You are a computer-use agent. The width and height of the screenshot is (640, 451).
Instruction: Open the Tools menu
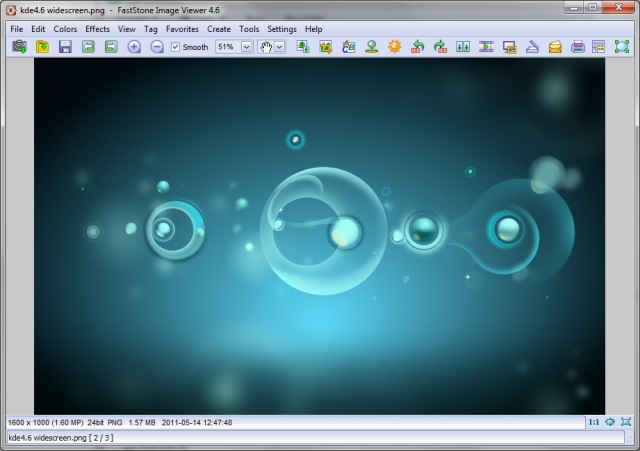tap(249, 29)
